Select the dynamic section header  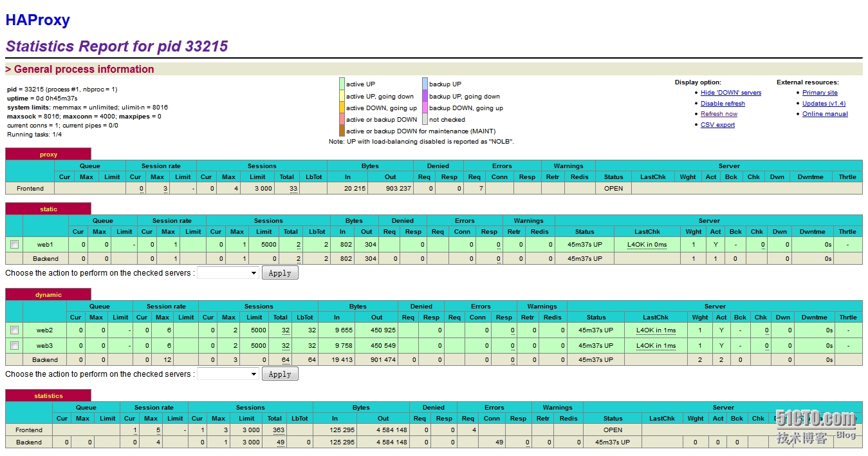48,295
